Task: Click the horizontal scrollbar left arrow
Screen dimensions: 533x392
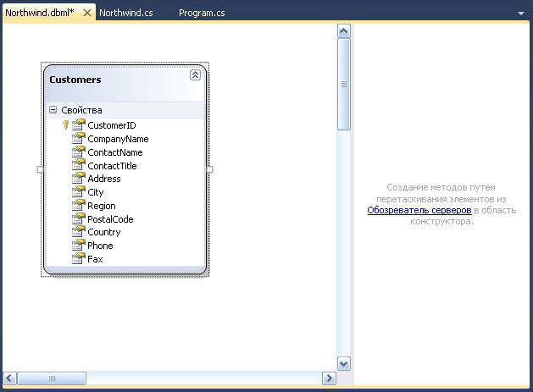Action: [x=9, y=378]
